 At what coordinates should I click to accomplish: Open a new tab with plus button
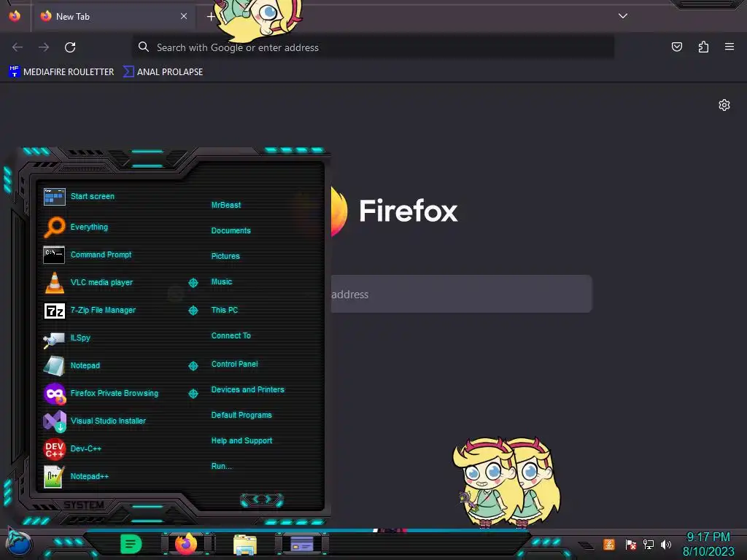click(x=211, y=17)
